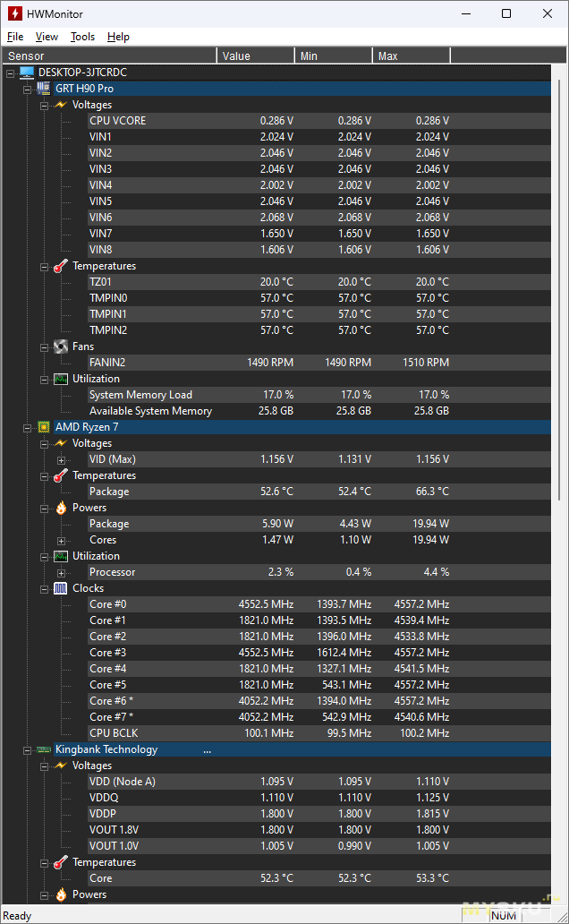This screenshot has height=924, width=569.
Task: Expand the Processor utilization row
Action: (x=61, y=573)
